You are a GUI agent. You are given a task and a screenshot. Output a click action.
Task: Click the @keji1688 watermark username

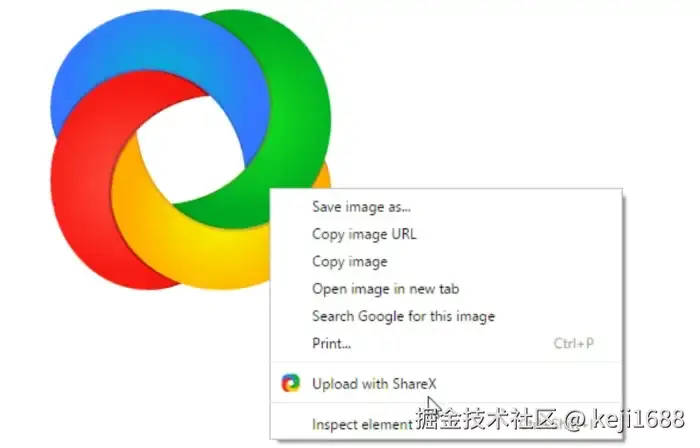tap(625, 419)
